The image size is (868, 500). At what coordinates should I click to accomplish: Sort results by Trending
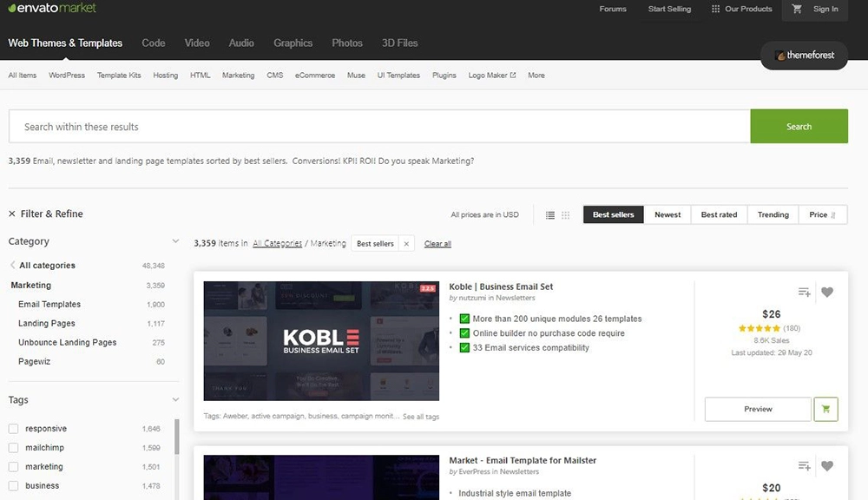[773, 214]
